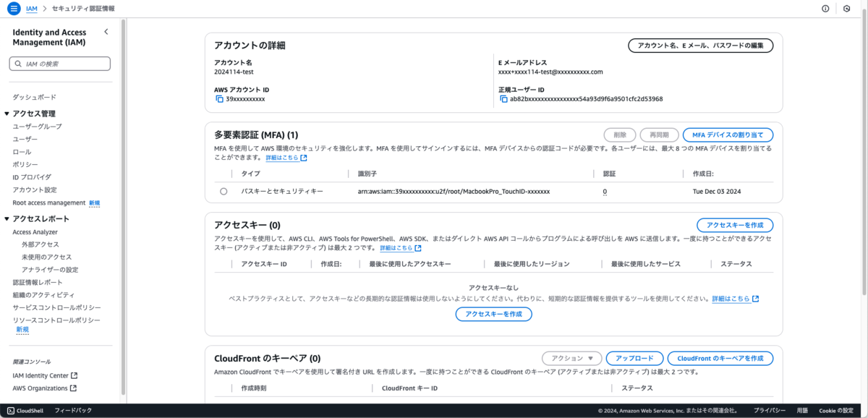Click centered アクセスキーを作成 button below empty message
This screenshot has width=868, height=418.
pos(494,314)
